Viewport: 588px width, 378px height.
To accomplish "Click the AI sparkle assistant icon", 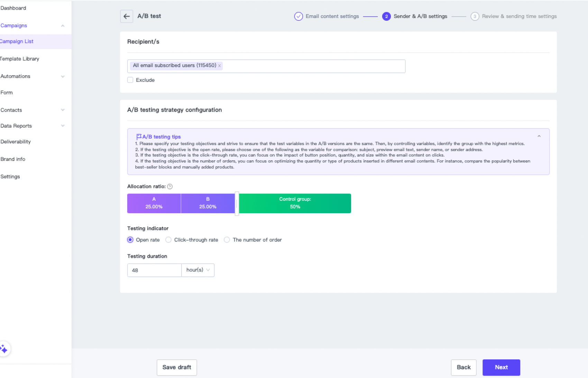I will coord(4,349).
